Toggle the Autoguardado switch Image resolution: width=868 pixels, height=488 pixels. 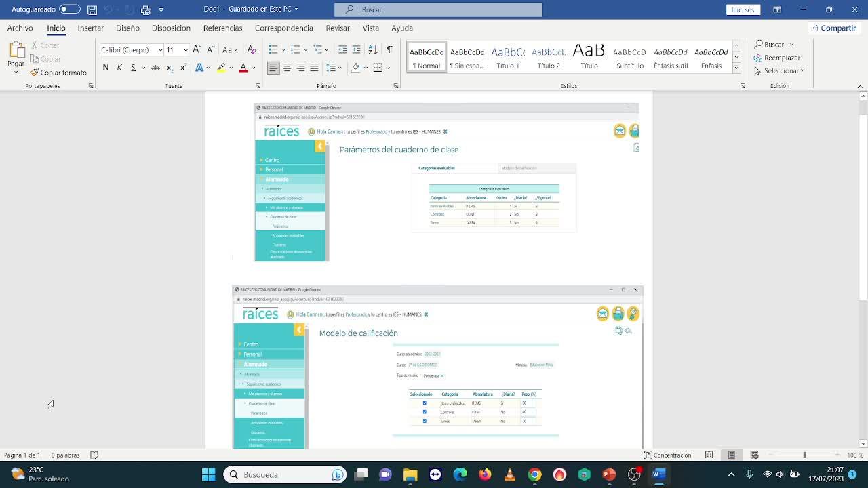coord(69,9)
